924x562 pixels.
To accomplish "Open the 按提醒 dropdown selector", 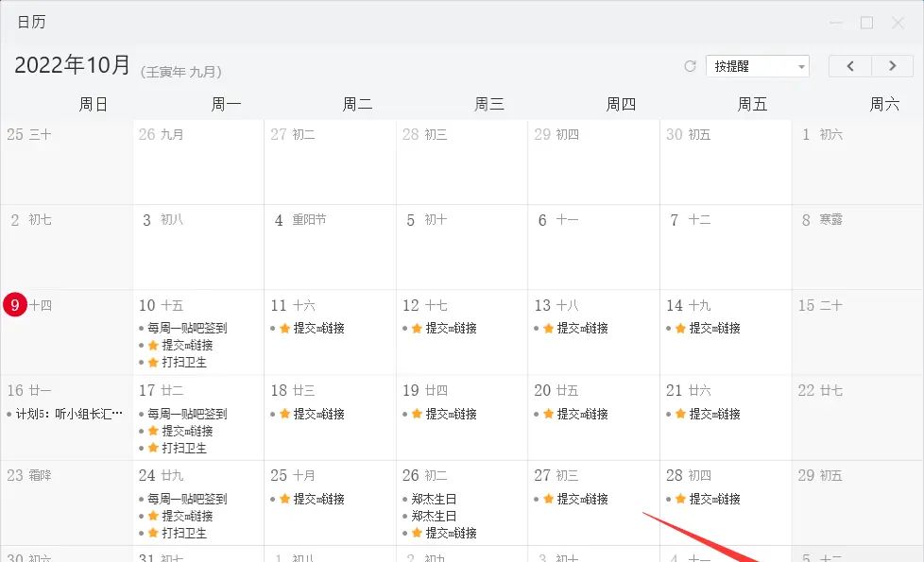I will [x=756, y=65].
